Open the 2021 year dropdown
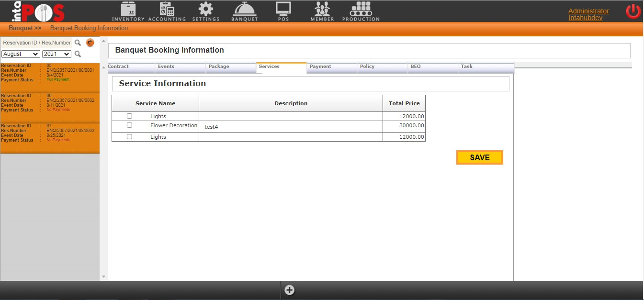Viewport: 644px width, 300px height. click(56, 54)
